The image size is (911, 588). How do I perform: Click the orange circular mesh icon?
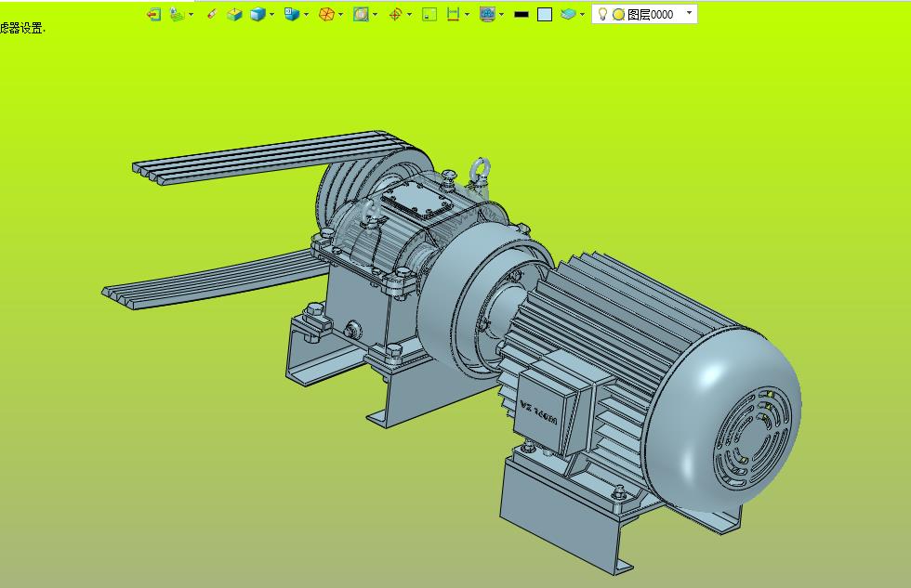(326, 14)
